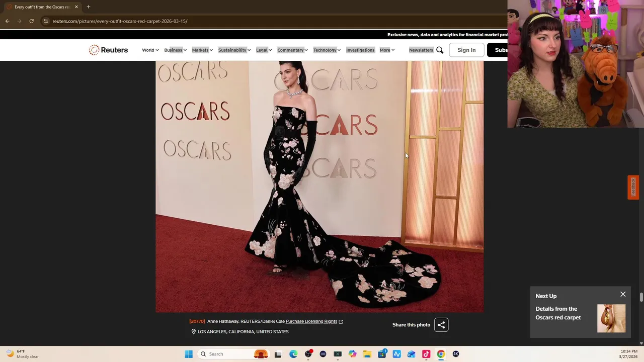644x362 pixels.
Task: Open the OBS Studio taskbar icon
Action: click(x=308, y=354)
